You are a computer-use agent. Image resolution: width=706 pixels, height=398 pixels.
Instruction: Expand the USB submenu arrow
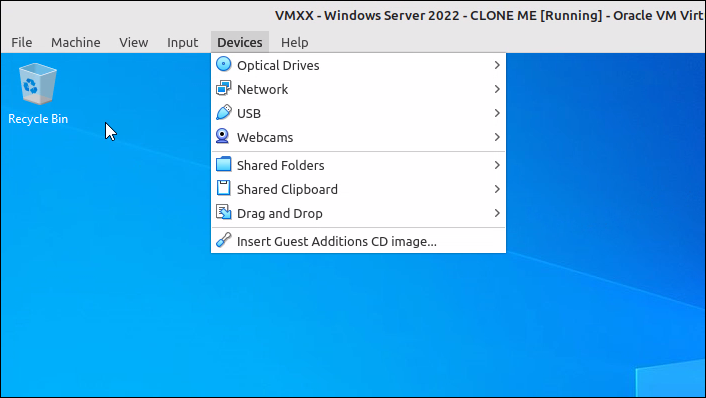(497, 113)
